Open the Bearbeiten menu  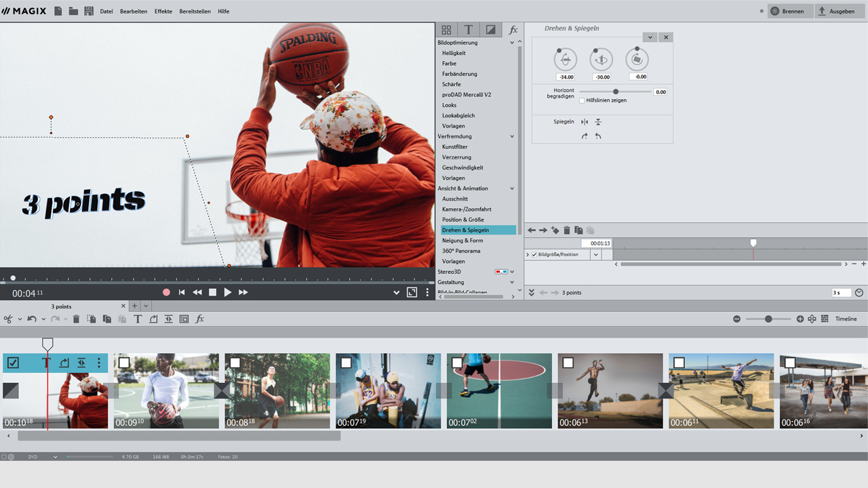(x=133, y=11)
